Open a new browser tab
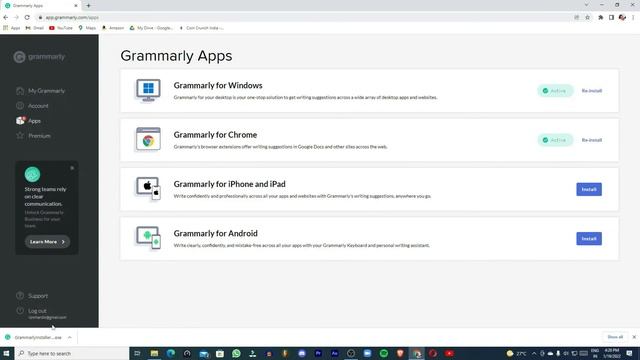The width and height of the screenshot is (640, 360). pyautogui.click(x=88, y=6)
